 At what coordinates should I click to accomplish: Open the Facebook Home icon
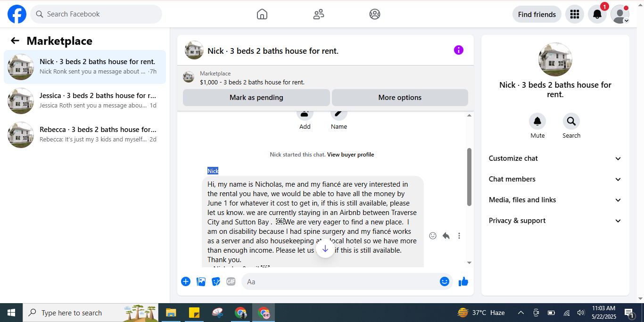[262, 14]
